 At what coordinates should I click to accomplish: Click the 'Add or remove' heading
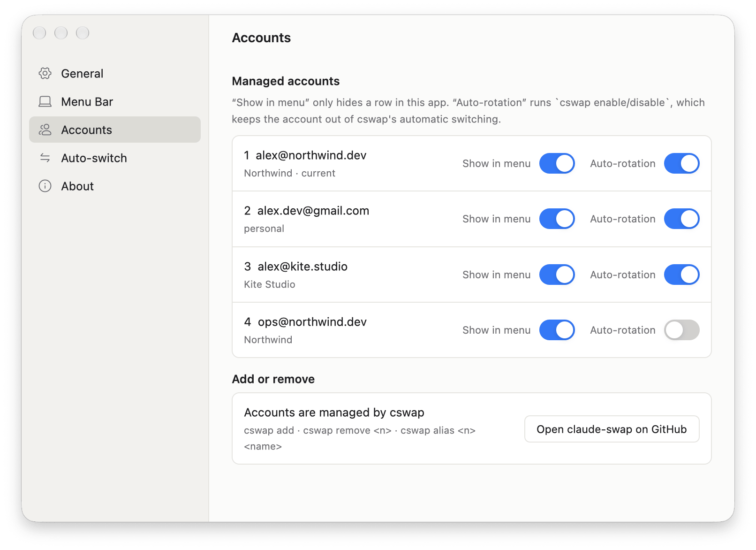(x=273, y=379)
